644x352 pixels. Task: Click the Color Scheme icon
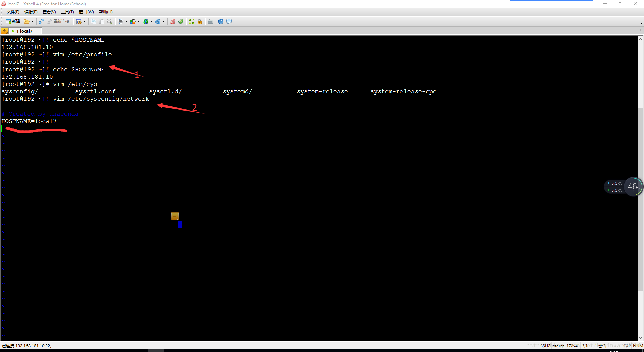pyautogui.click(x=133, y=21)
